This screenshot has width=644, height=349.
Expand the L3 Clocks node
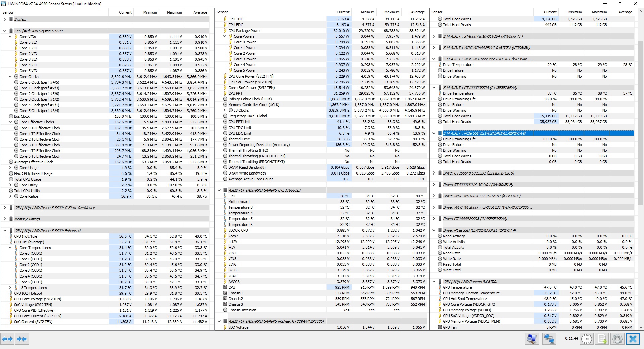pyautogui.click(x=224, y=110)
